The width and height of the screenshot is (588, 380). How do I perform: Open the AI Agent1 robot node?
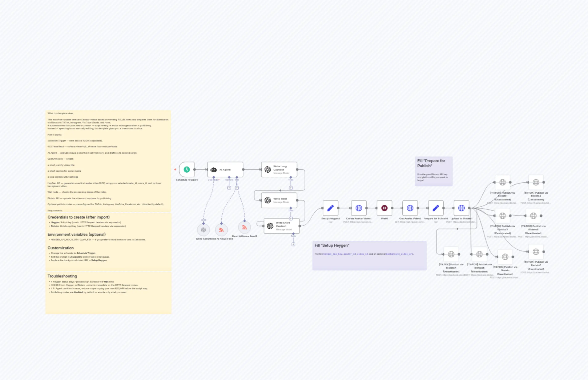pyautogui.click(x=214, y=169)
